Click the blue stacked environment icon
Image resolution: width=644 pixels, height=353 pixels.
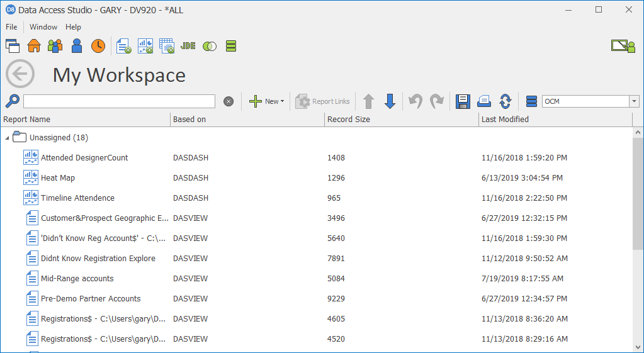[x=531, y=101]
